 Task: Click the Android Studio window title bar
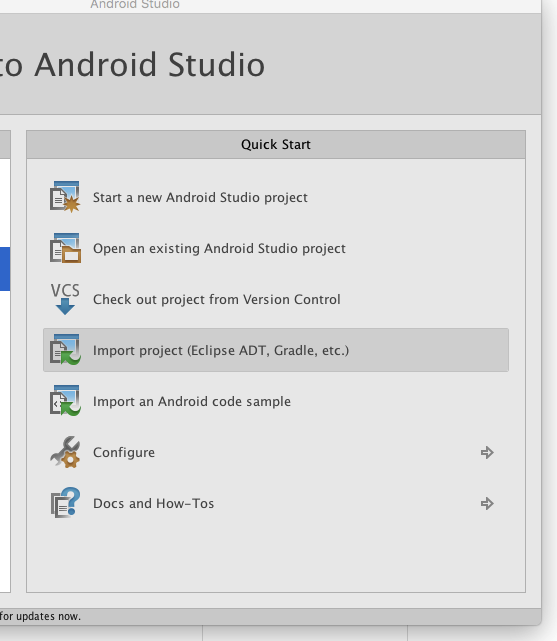(x=135, y=5)
